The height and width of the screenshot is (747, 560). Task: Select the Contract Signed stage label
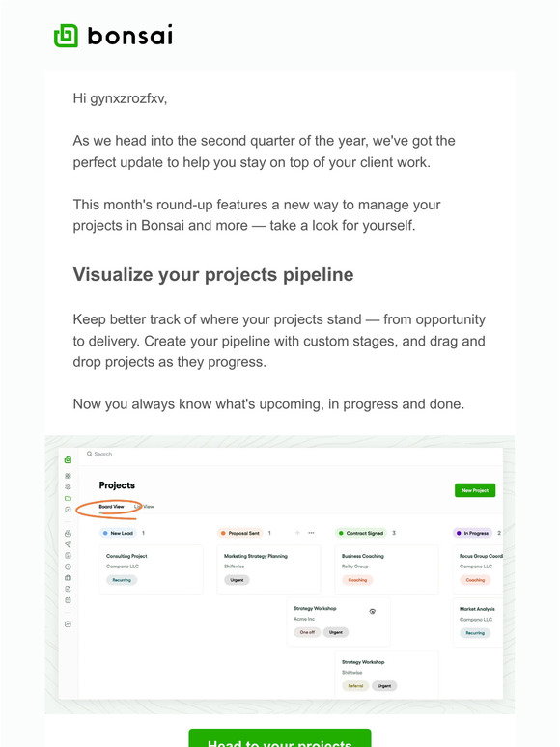[361, 533]
